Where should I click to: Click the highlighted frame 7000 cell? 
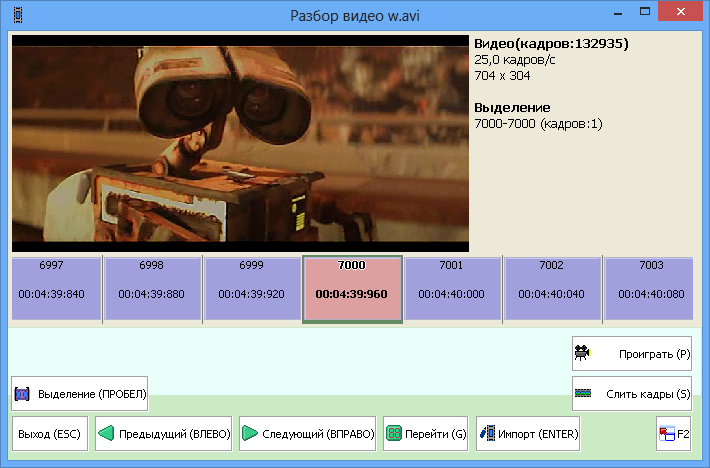point(352,289)
